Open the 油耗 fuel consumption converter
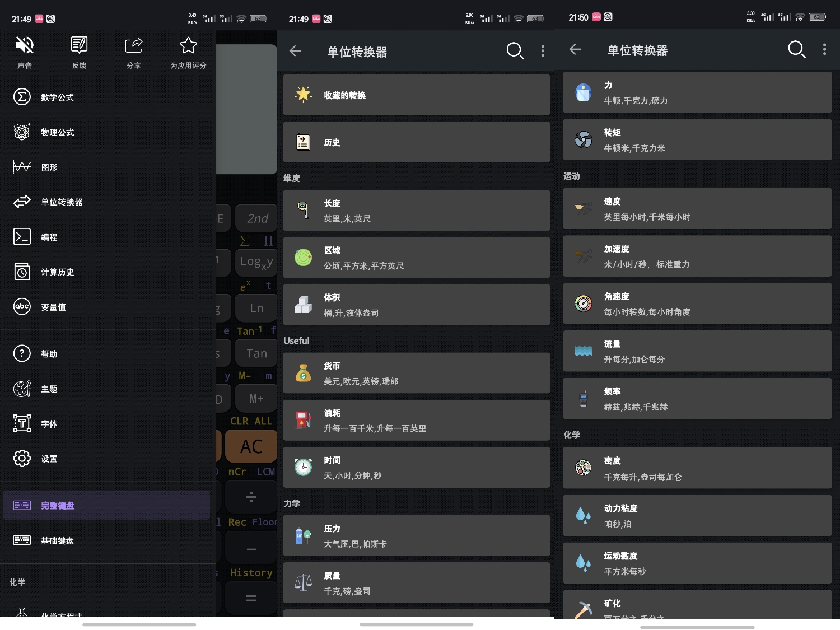This screenshot has width=840, height=630. pyautogui.click(x=417, y=420)
